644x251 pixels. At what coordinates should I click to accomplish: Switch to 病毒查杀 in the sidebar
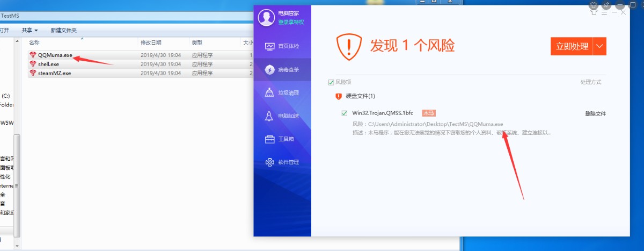282,70
